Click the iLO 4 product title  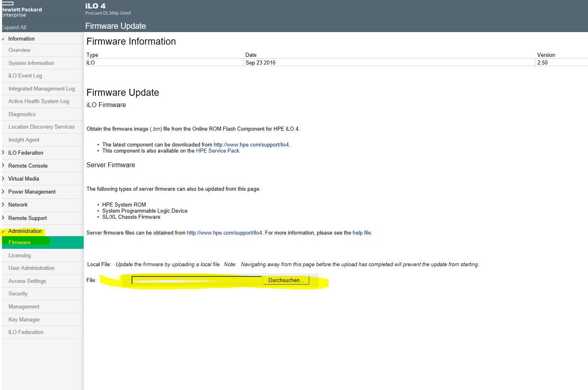(x=95, y=6)
